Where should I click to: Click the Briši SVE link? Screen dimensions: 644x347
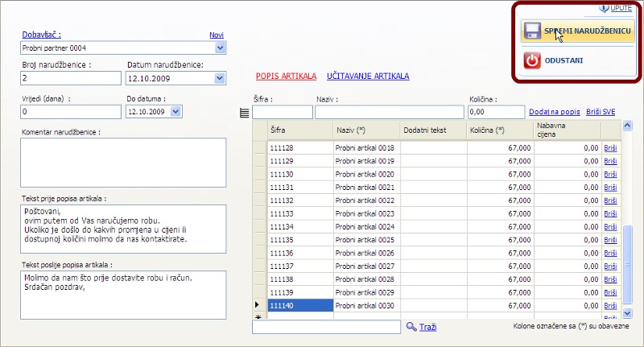[600, 111]
